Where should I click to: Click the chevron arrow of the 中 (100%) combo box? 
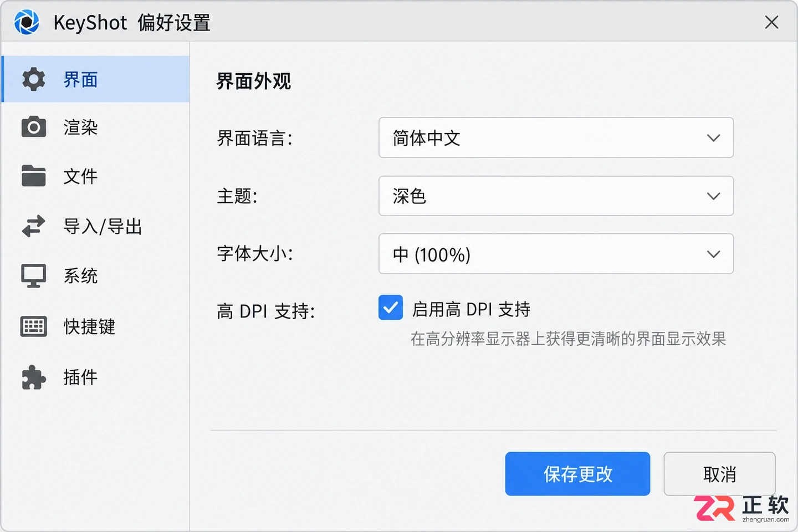click(x=714, y=254)
